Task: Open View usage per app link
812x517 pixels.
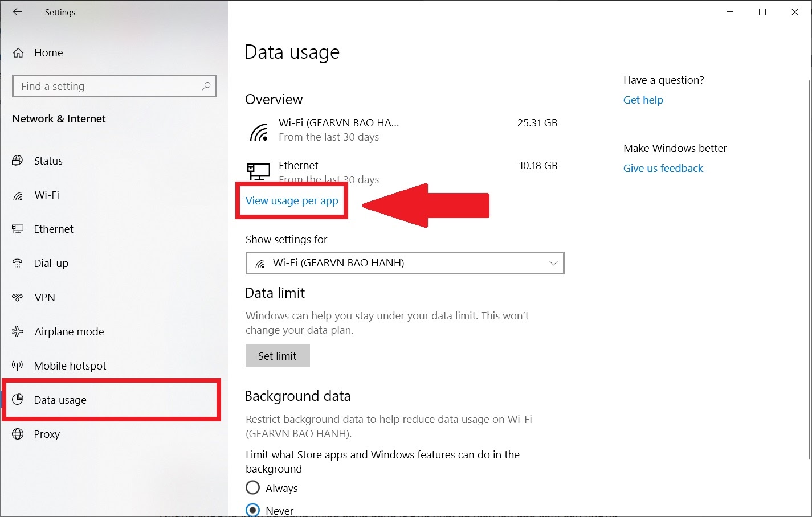Action: coord(292,200)
